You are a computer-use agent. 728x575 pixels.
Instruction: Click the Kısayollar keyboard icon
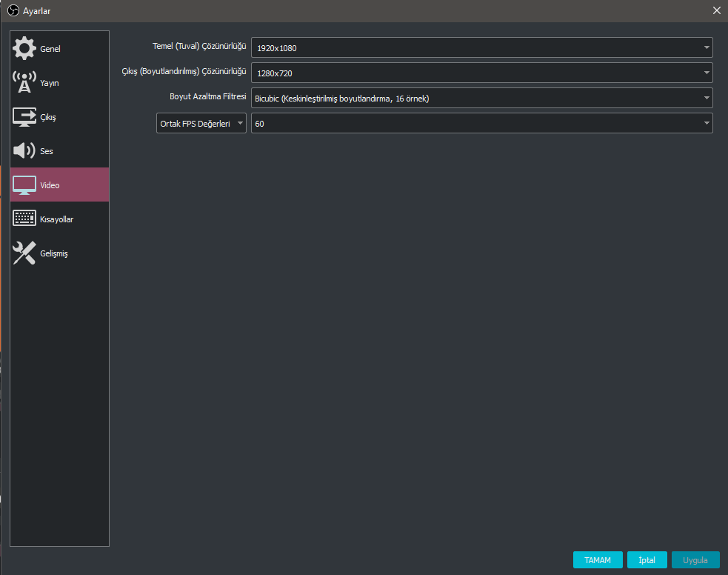24,219
